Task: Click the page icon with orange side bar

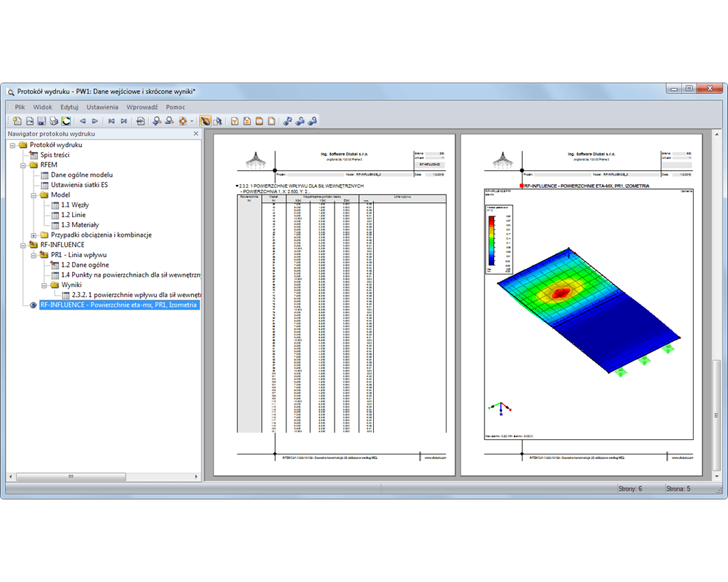Action: [272, 121]
